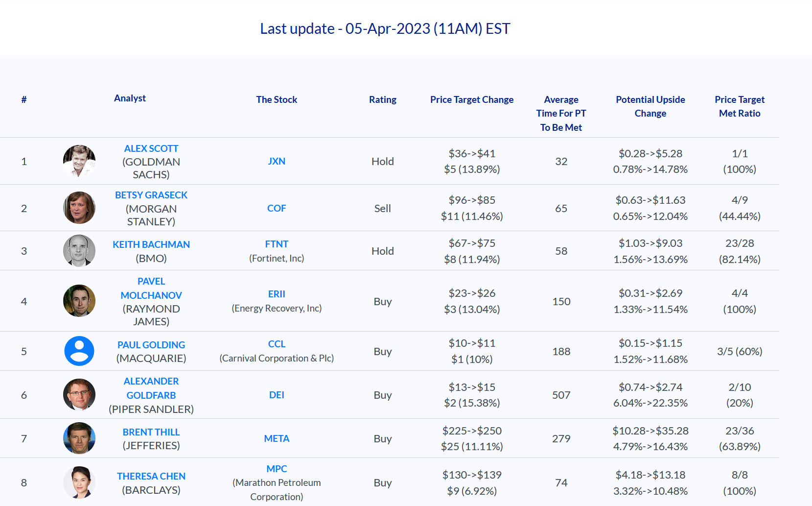Select the 3/5 (60%) met ratio
This screenshot has width=812, height=506.
740,351
